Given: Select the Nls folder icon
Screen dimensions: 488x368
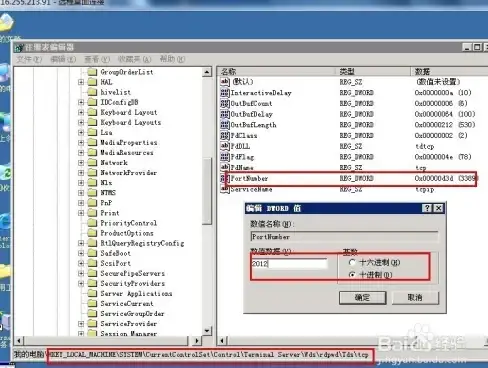Looking at the screenshot, I should pyautogui.click(x=92, y=183).
